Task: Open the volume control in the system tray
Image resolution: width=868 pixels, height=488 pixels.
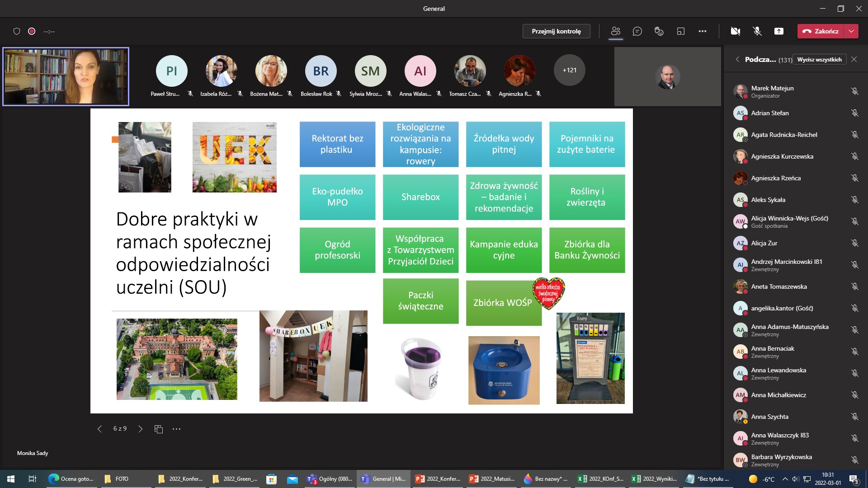Action: pos(795,479)
